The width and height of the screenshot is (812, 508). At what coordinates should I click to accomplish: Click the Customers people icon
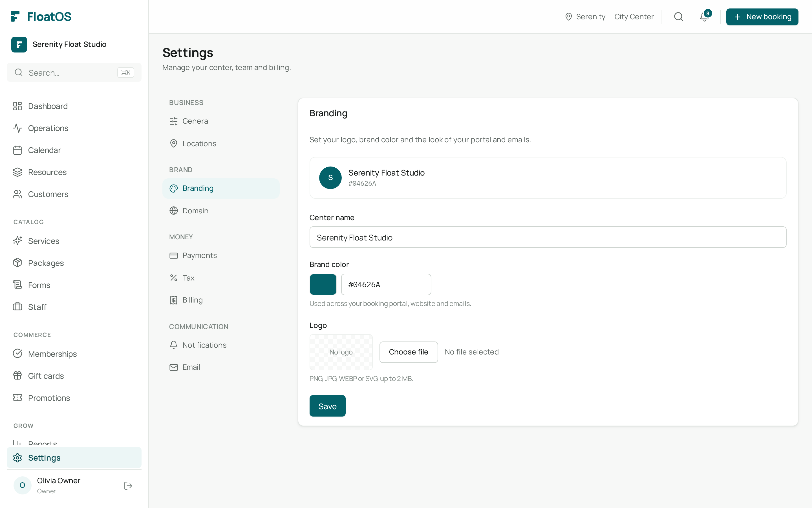click(x=17, y=194)
